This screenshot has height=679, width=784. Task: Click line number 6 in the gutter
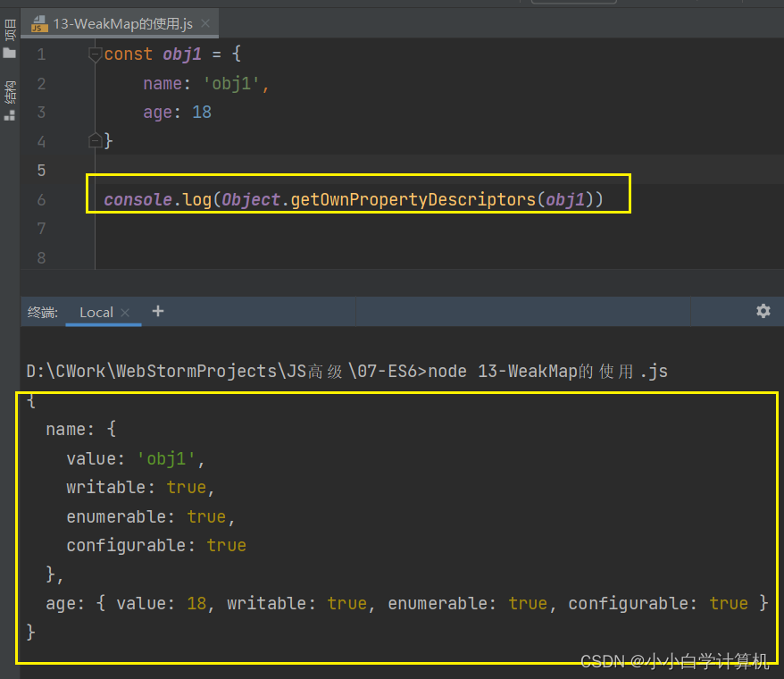tap(41, 199)
